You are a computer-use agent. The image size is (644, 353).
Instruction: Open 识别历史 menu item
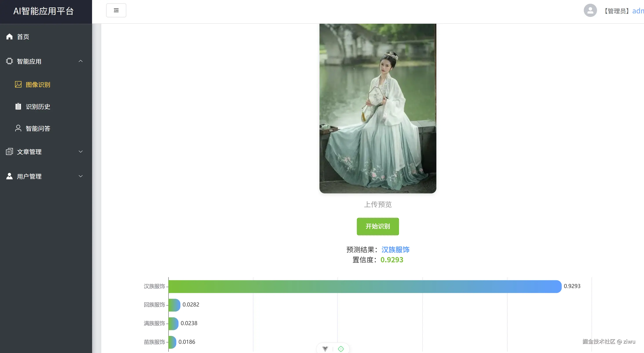tap(38, 107)
